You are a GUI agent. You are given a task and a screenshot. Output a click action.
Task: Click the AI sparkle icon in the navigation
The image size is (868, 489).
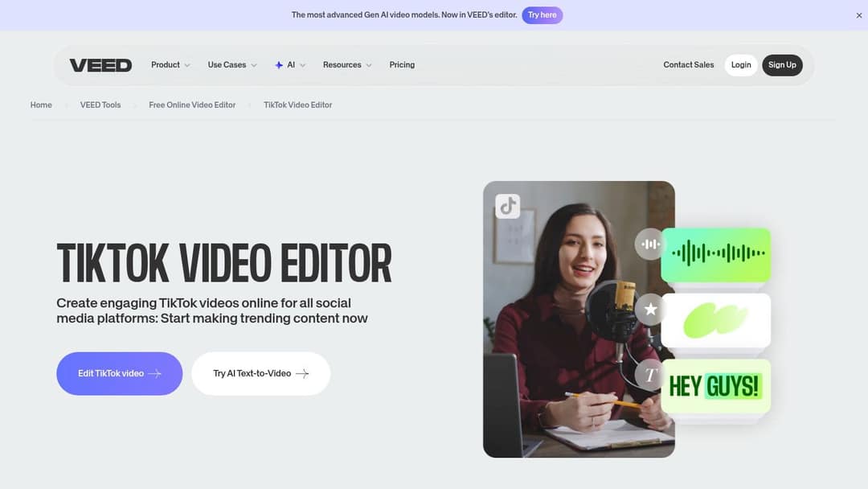[x=279, y=65]
